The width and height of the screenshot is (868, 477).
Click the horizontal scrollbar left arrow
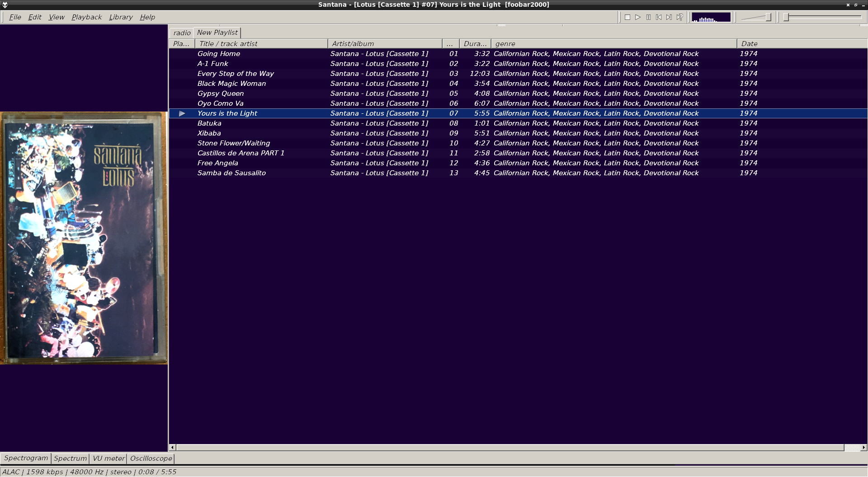tap(172, 448)
